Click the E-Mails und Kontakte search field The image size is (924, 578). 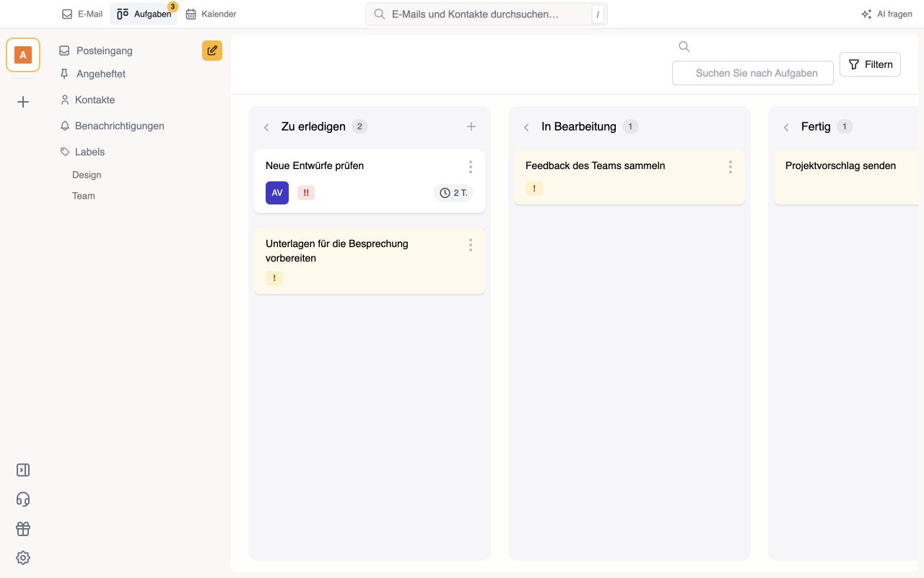[487, 14]
